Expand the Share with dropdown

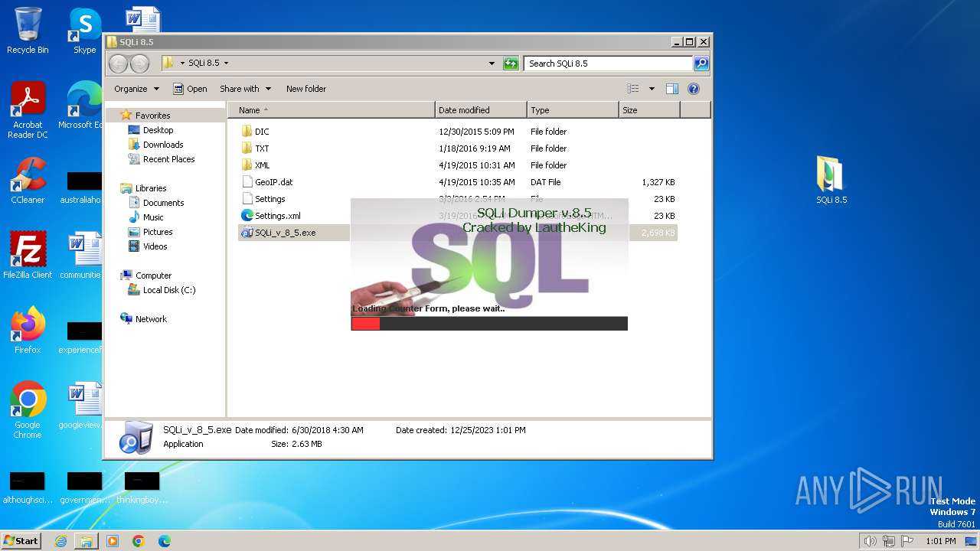244,89
